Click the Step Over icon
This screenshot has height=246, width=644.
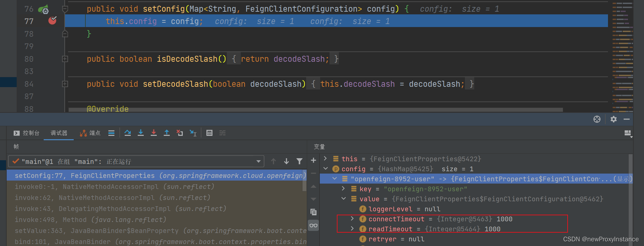[128, 133]
